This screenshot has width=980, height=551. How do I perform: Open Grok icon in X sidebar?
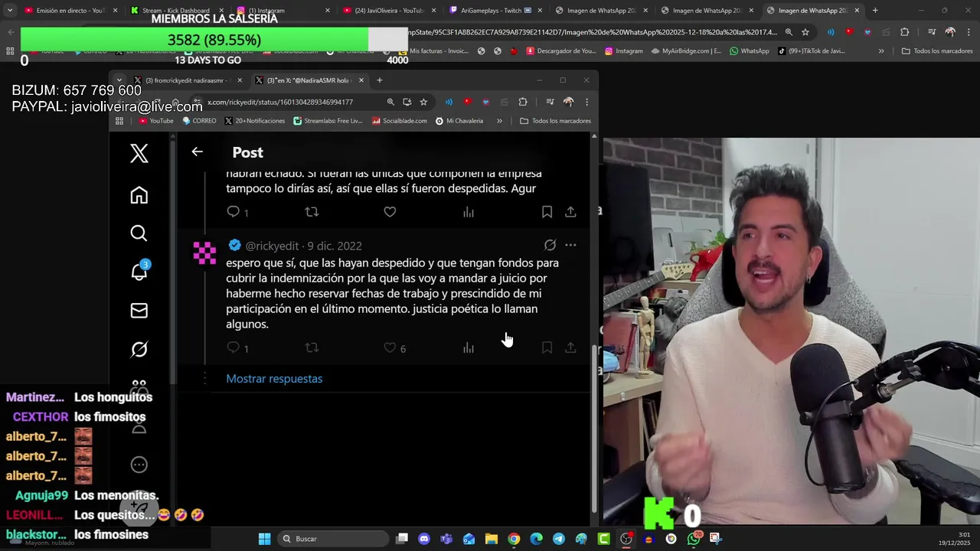139,350
